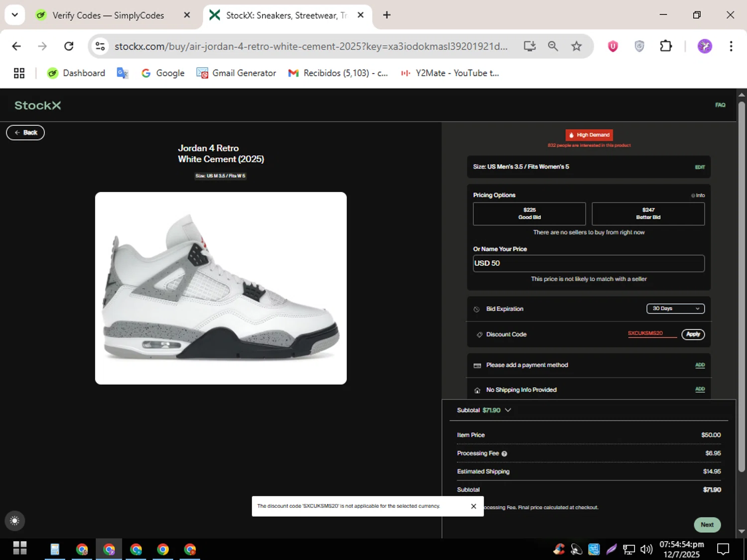
Task: Open the Chrome profile avatar
Action: (705, 46)
